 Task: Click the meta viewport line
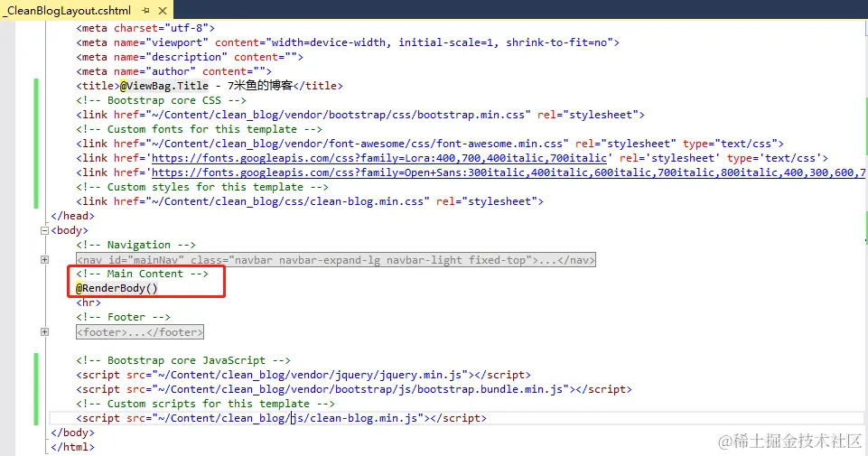[x=348, y=42]
